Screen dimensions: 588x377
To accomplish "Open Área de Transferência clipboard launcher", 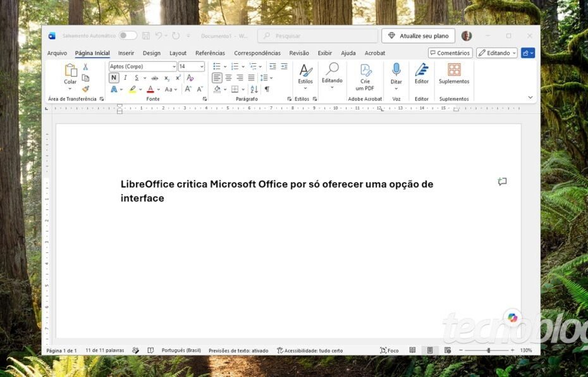I will coord(102,99).
